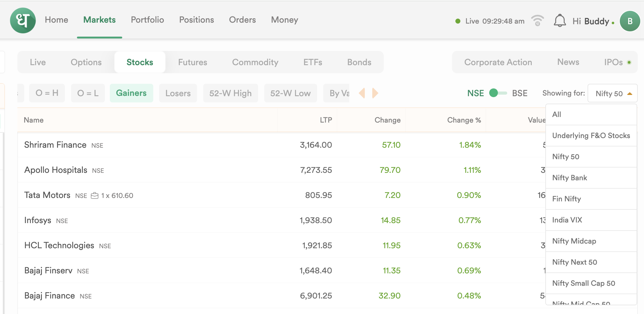Click the green dot beside IPOs
Screen dimensions: 644x314
[629, 62]
